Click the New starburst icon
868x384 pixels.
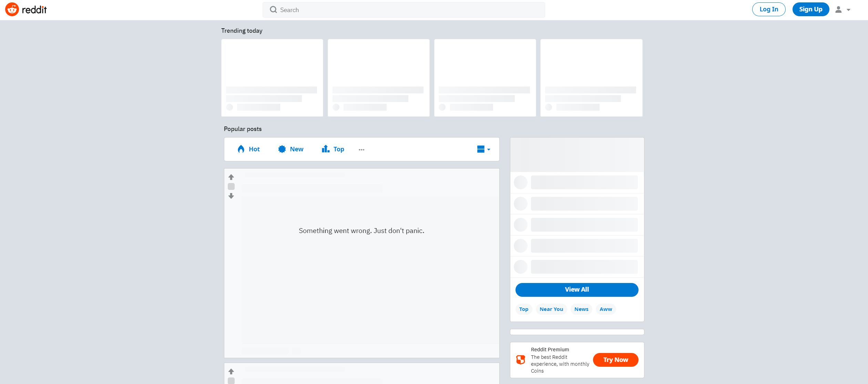pos(282,149)
